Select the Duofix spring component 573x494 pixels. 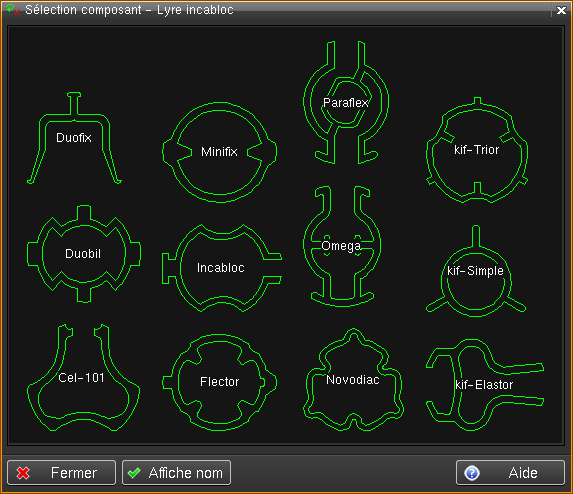[74, 138]
